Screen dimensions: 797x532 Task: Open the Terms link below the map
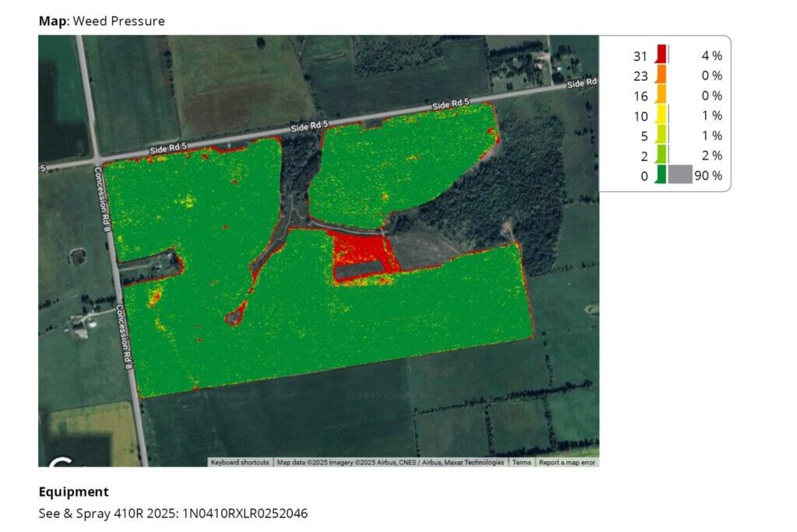[x=521, y=462]
